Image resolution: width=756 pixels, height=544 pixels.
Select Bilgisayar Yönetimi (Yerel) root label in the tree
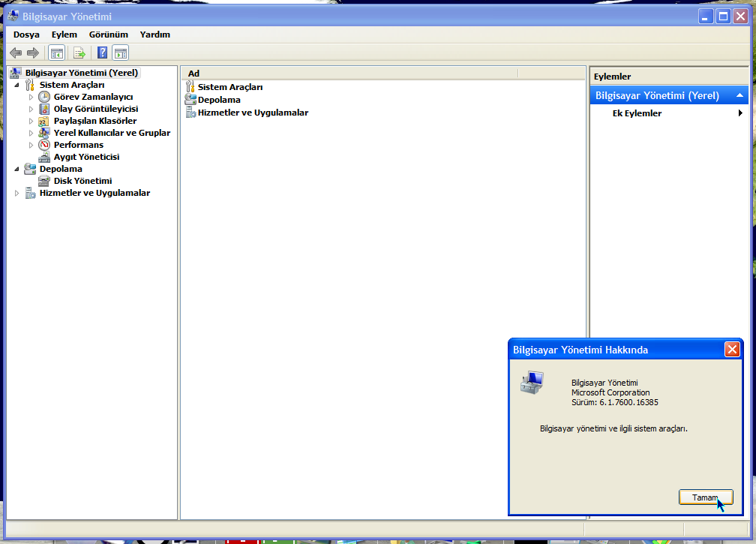coord(82,73)
